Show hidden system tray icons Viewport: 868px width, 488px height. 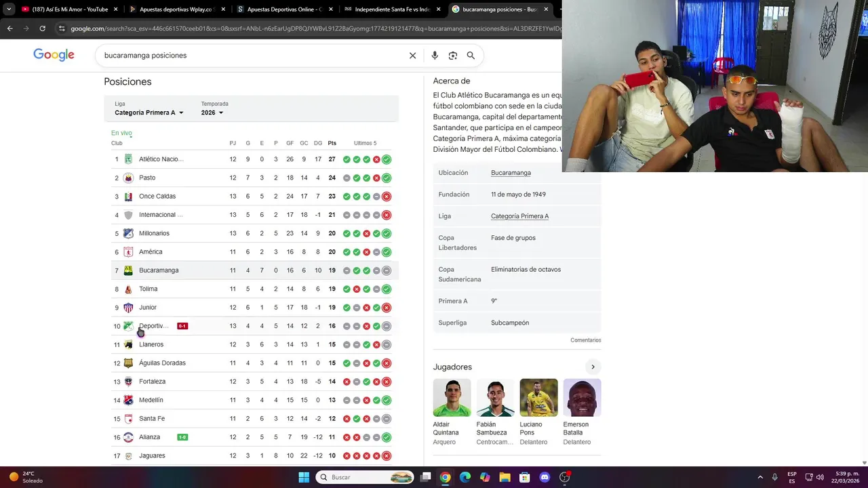pyautogui.click(x=760, y=477)
